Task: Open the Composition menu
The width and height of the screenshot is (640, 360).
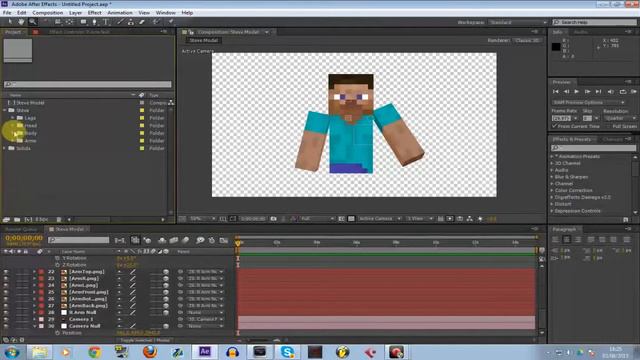Action: point(47,13)
